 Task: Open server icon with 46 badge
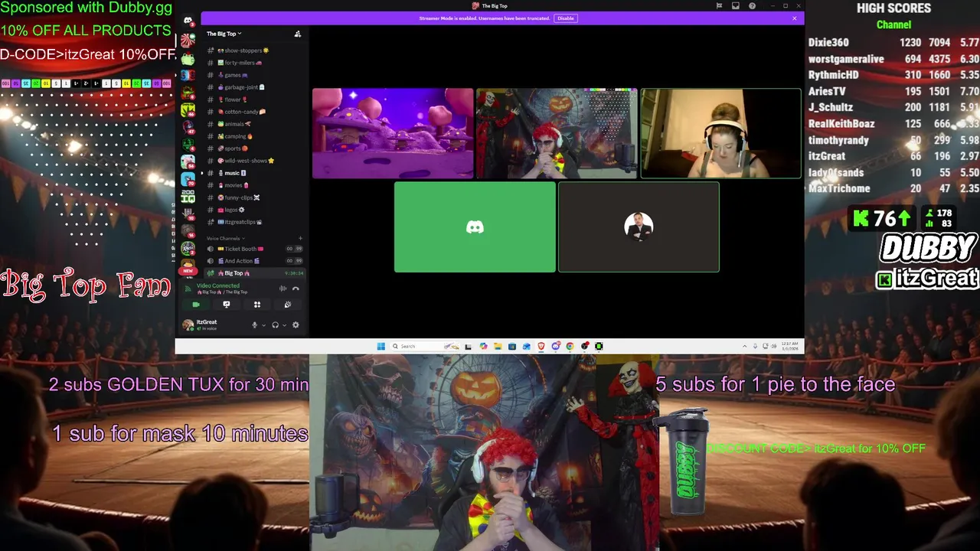tap(188, 109)
